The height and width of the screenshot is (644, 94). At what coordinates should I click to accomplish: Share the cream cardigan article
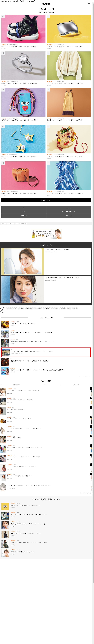pyautogui.click(x=48, y=53)
